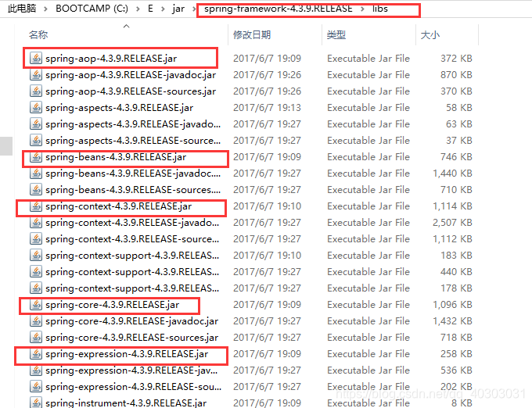
Task: Click jar icon of 536 KB spring-expression javadoc file
Action: (36, 370)
